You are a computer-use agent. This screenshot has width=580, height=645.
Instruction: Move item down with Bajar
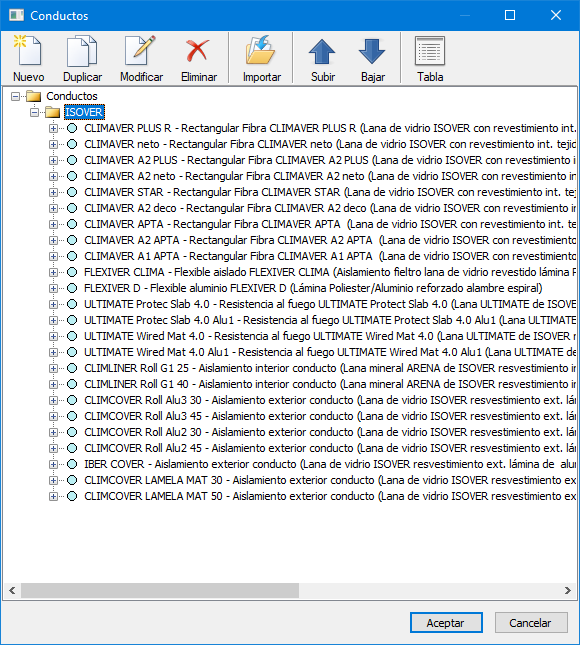(373, 59)
